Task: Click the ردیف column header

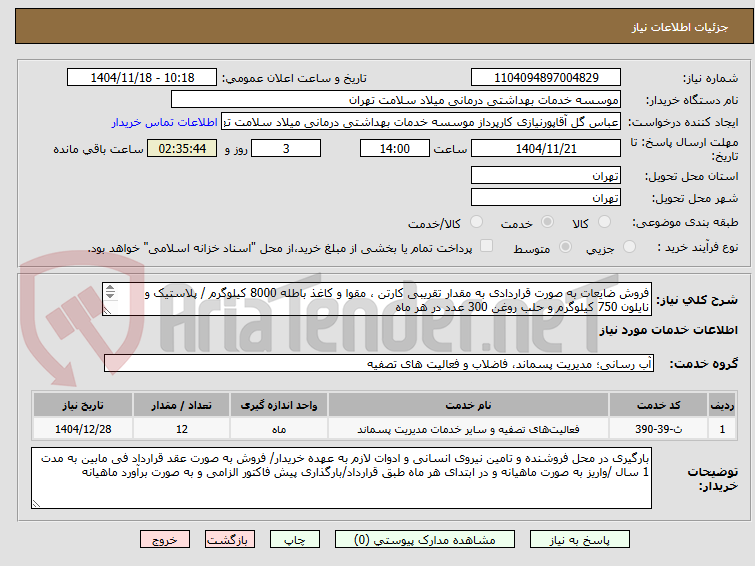Action: pyautogui.click(x=722, y=405)
